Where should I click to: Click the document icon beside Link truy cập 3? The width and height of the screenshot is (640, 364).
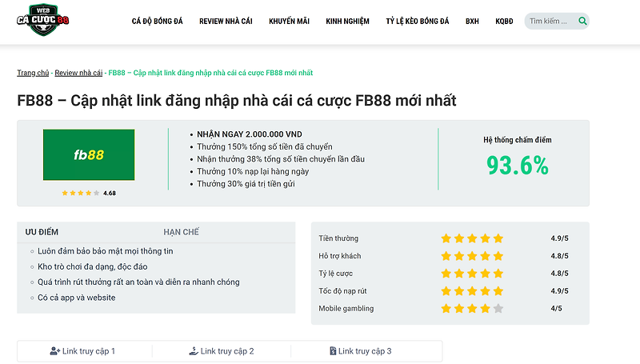coord(333,351)
